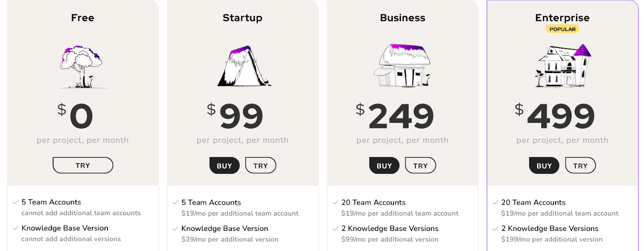Screen dimensions: 644x251
Task: Click the Enterprise plan heading
Action: (562, 18)
